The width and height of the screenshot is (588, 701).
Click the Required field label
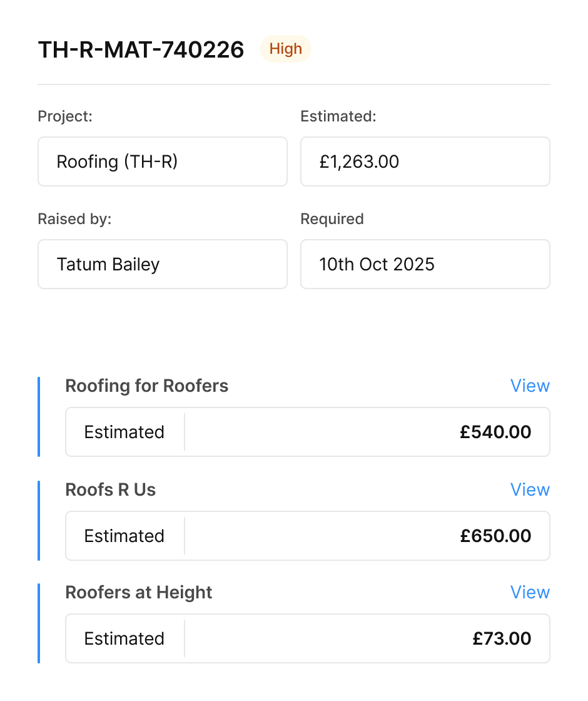tap(332, 219)
